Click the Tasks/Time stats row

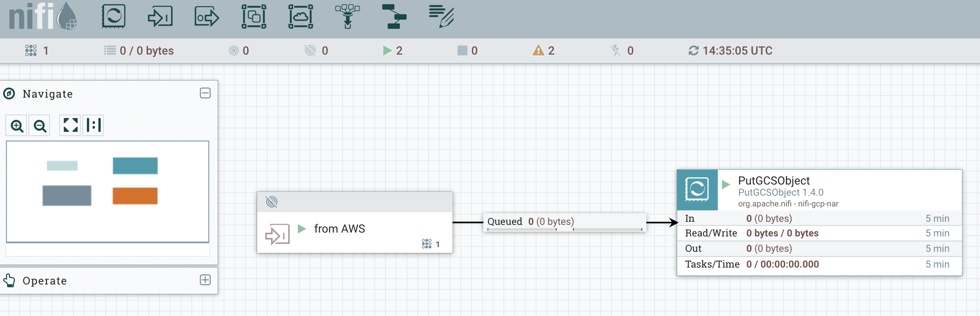click(820, 264)
